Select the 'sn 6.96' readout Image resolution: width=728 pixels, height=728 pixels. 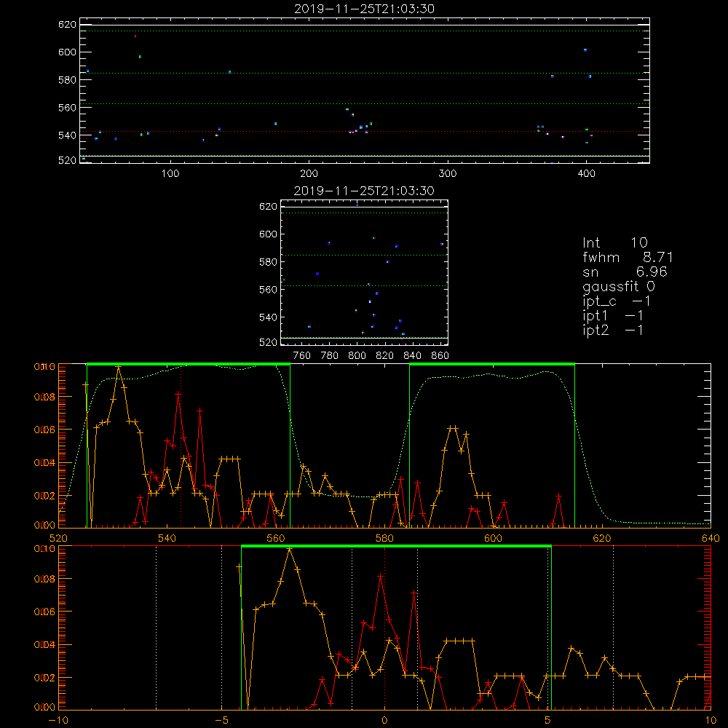click(625, 272)
